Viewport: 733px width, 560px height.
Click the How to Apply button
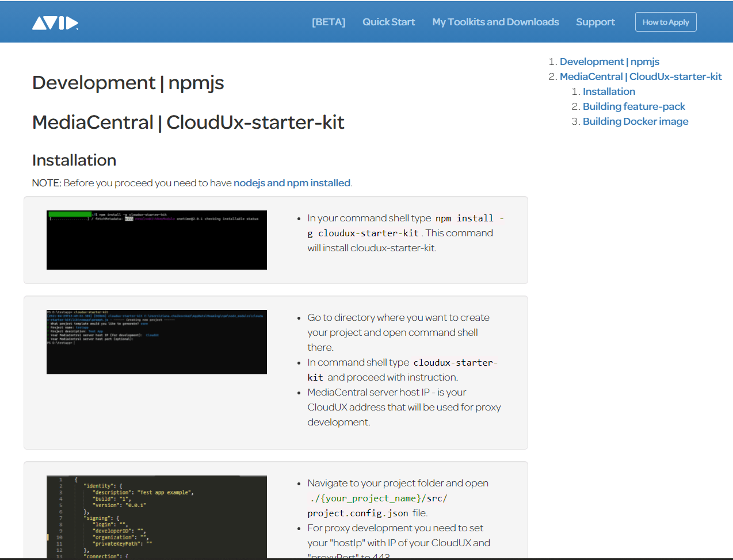(666, 22)
